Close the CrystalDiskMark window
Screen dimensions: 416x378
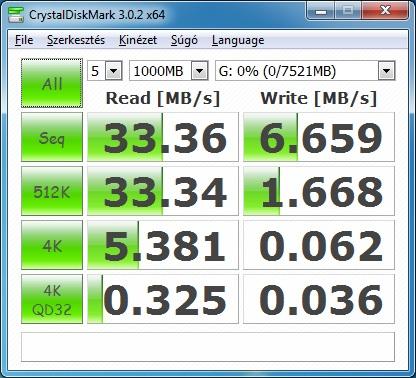pyautogui.click(x=385, y=12)
